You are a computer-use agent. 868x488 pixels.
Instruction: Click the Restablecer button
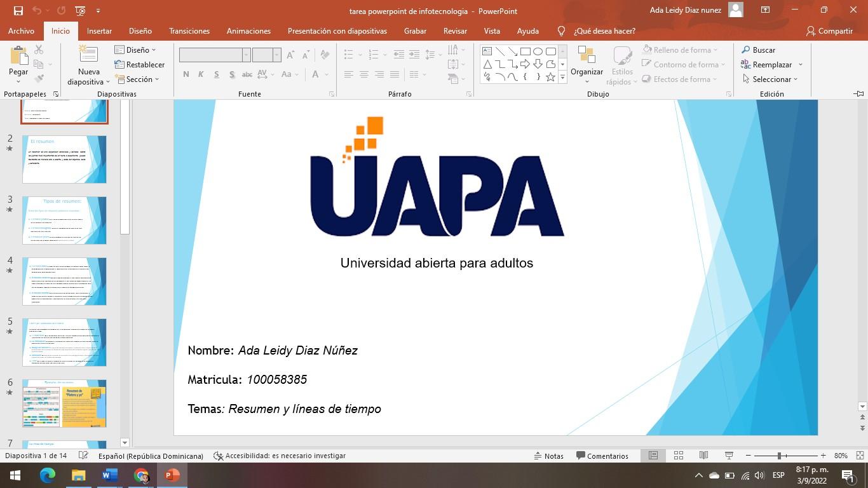click(x=140, y=64)
